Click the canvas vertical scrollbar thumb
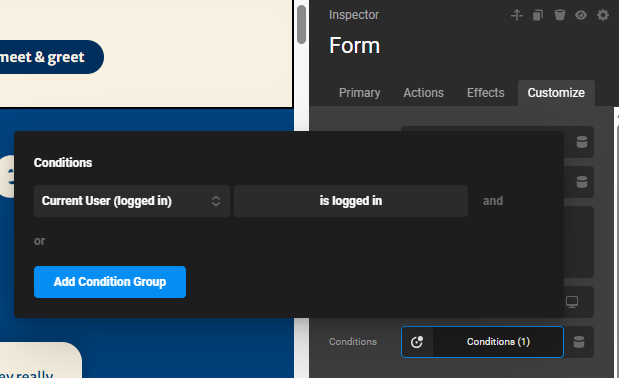The width and height of the screenshot is (619, 378). click(x=302, y=24)
